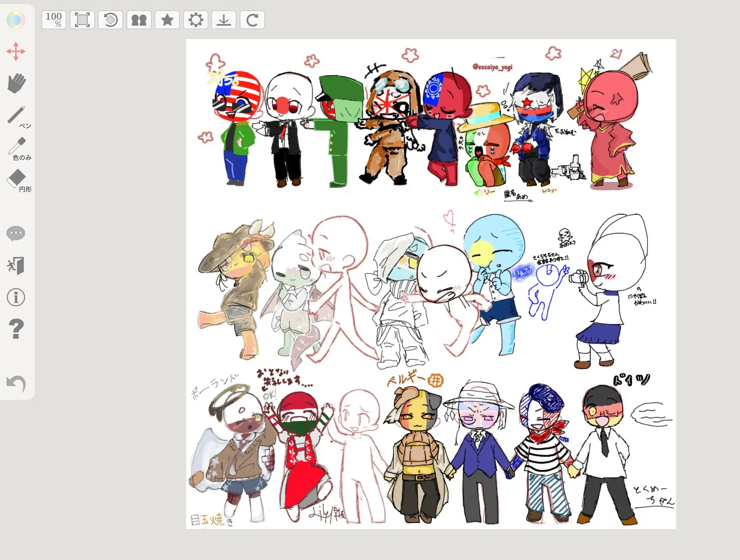
Task: Open the gear settings button
Action: point(196,19)
